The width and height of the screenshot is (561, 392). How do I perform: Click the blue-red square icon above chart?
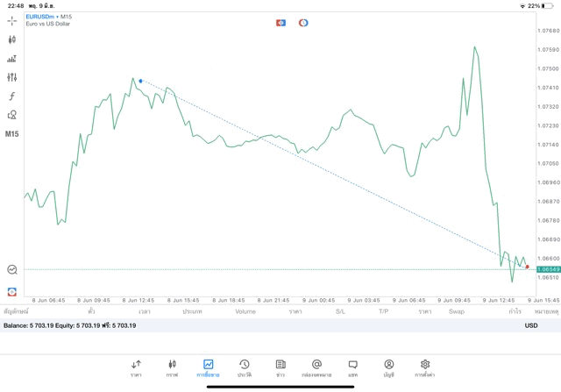coord(280,23)
